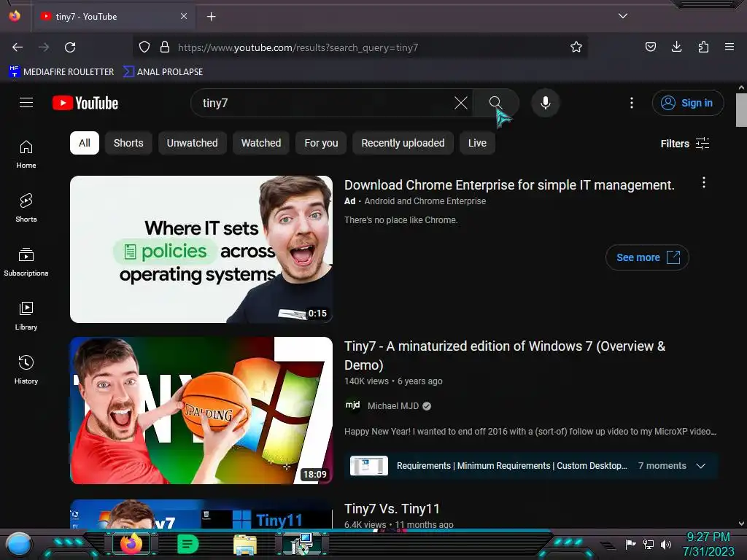Select the Live filter chip

[477, 143]
